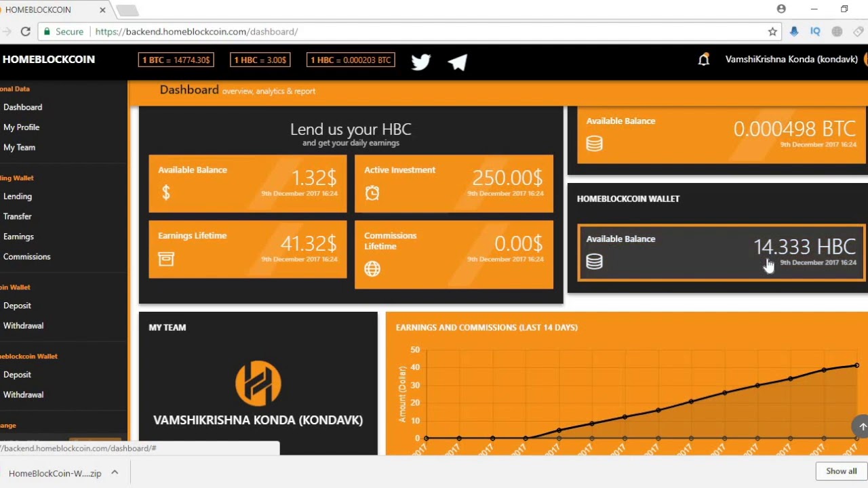
Task: Click the Lend us your HBC heading
Action: click(x=351, y=129)
